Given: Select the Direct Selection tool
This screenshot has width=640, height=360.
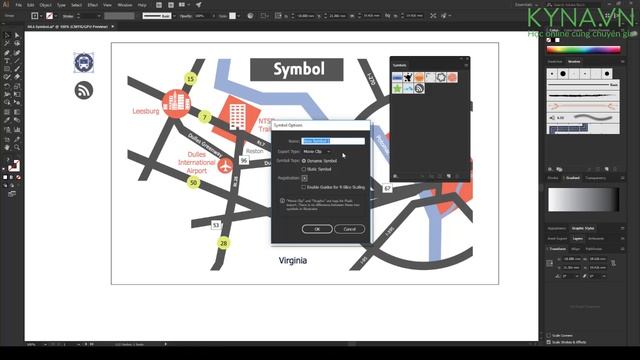Looking at the screenshot, I should click(x=17, y=36).
